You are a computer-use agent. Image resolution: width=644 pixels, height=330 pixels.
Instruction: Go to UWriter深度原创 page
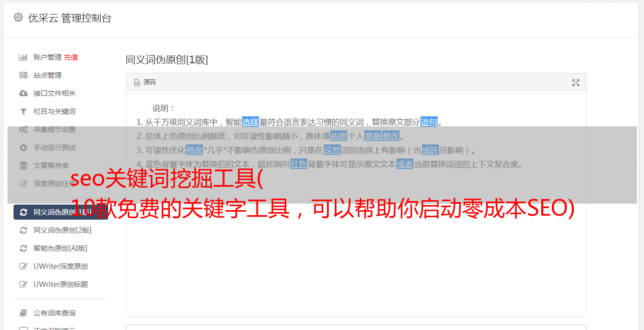click(x=61, y=266)
